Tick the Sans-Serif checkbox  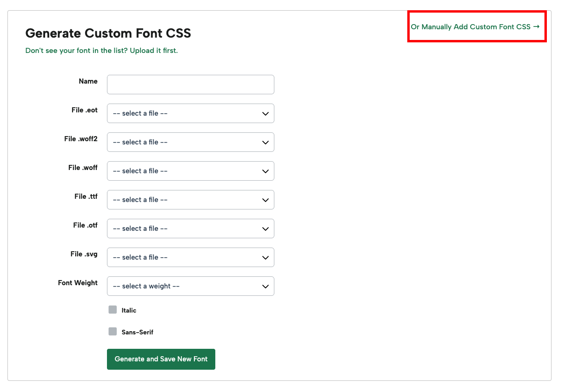point(113,332)
